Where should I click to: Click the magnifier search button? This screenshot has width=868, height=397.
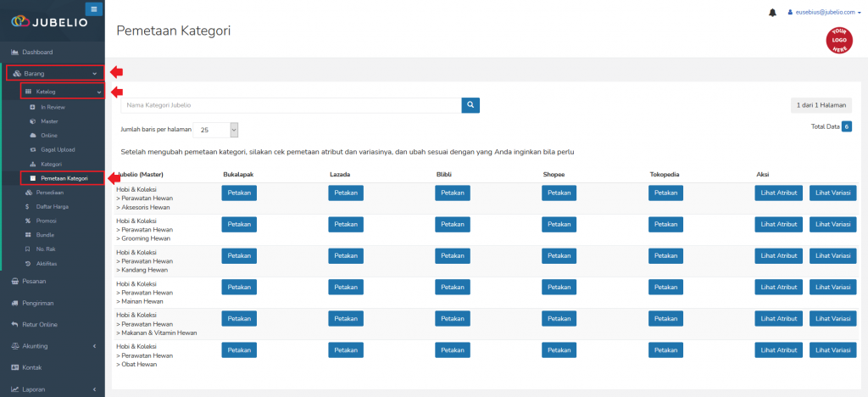(x=470, y=105)
